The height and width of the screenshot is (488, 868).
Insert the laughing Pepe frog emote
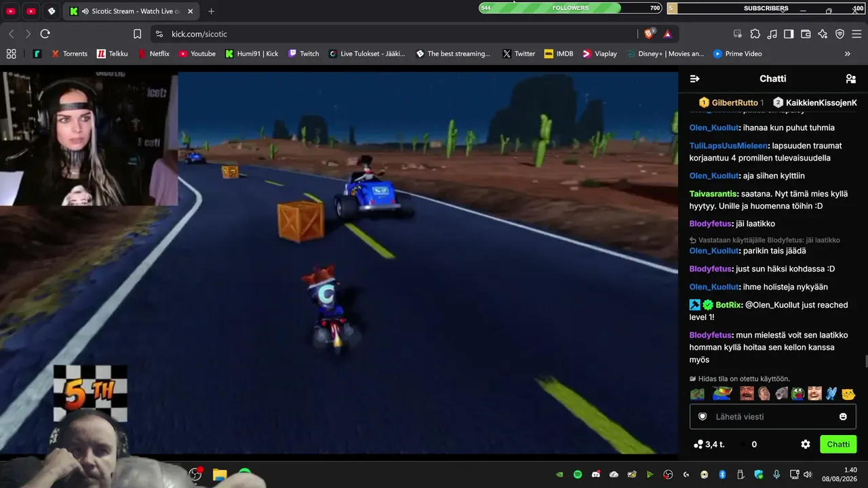pos(797,394)
